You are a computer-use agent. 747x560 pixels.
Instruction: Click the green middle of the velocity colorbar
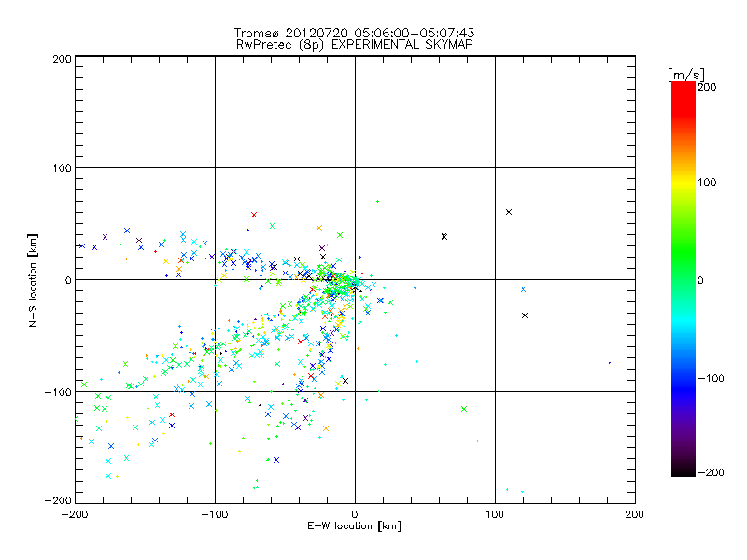pyautogui.click(x=684, y=267)
